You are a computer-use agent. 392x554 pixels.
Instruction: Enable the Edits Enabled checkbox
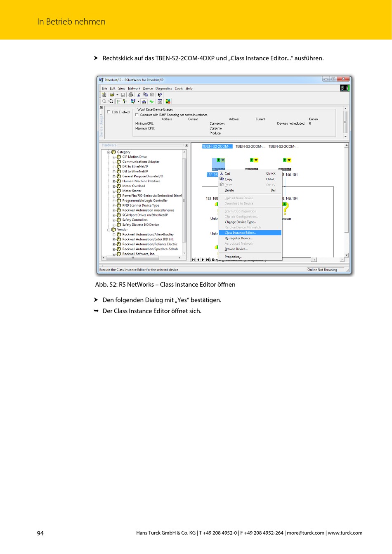(x=109, y=112)
